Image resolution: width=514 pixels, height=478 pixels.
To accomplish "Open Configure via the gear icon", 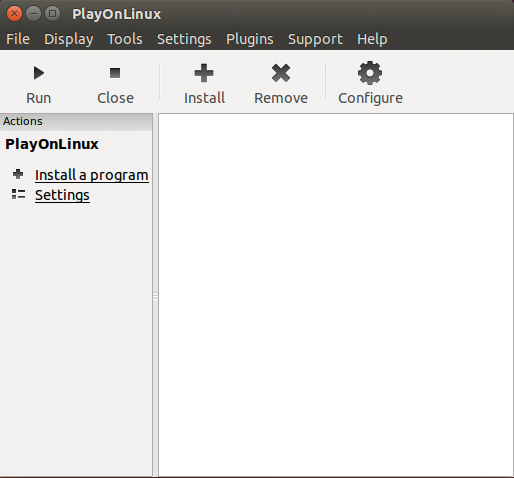I will pyautogui.click(x=370, y=73).
